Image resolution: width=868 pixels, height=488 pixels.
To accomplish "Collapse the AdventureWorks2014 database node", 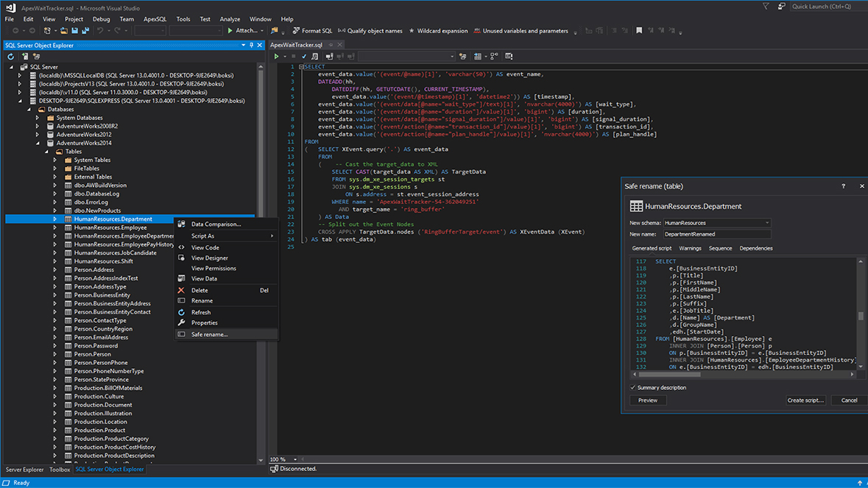I will coord(38,143).
